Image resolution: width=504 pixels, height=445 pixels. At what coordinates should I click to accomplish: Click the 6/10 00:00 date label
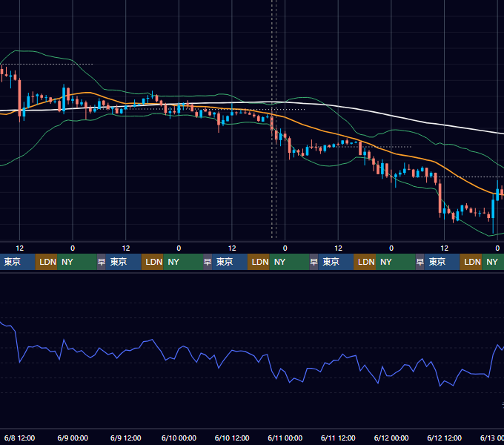coord(179,438)
